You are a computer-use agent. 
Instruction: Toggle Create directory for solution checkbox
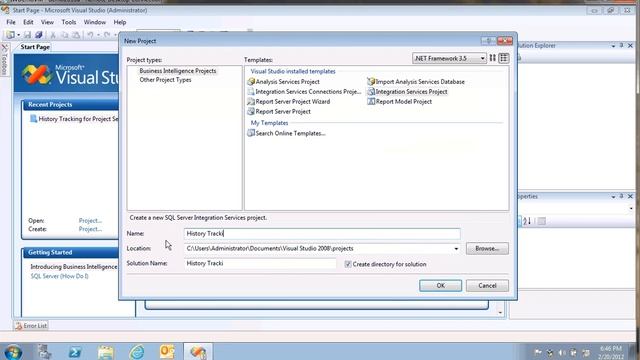[348, 264]
